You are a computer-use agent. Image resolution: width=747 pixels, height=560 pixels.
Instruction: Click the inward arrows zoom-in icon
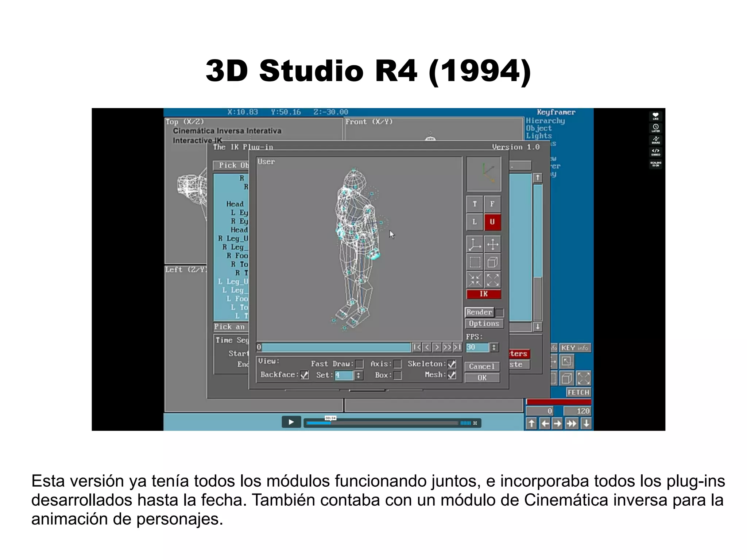(x=475, y=280)
